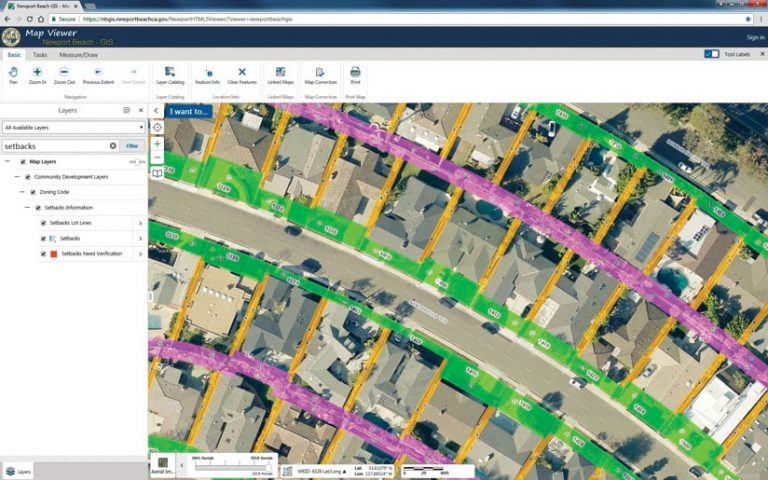Collapse the aerial year slider panel arrow
Screen dimensions: 768x480
click(x=182, y=465)
